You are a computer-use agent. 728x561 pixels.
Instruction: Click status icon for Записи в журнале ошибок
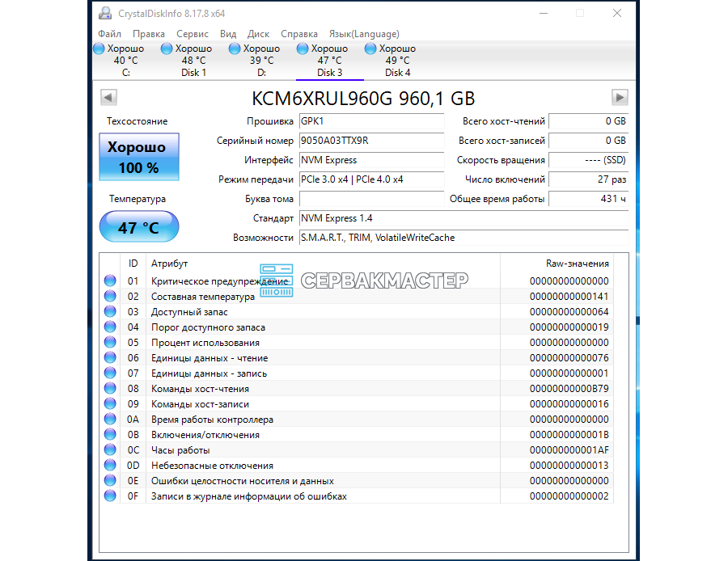tap(110, 496)
